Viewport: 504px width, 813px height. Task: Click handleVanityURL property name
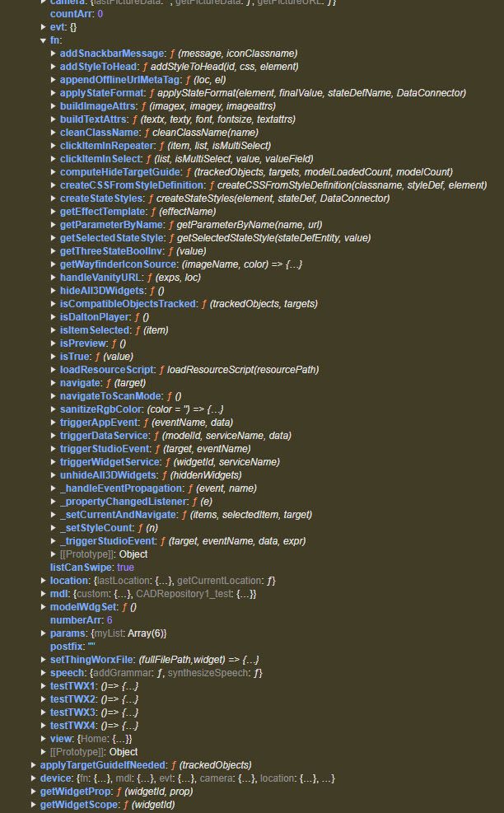tap(100, 278)
